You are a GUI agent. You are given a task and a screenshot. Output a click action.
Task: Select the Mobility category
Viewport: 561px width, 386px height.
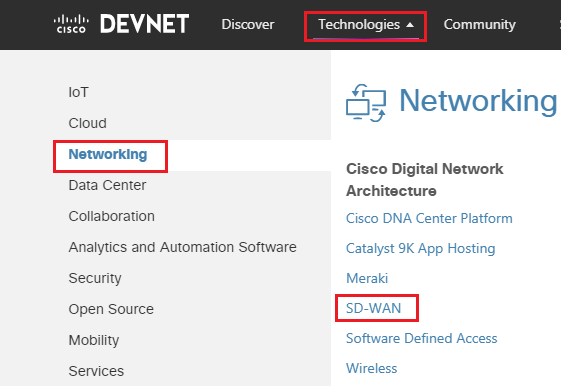click(93, 340)
